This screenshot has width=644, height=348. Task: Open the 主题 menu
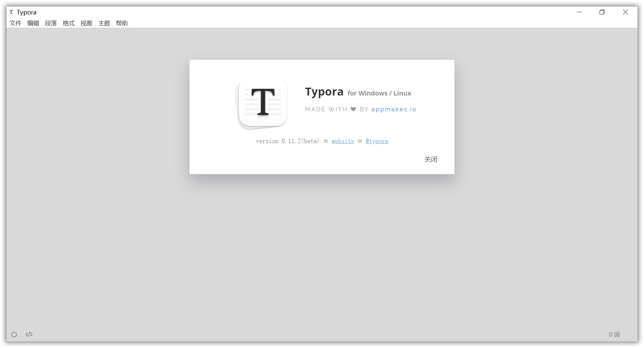(104, 23)
